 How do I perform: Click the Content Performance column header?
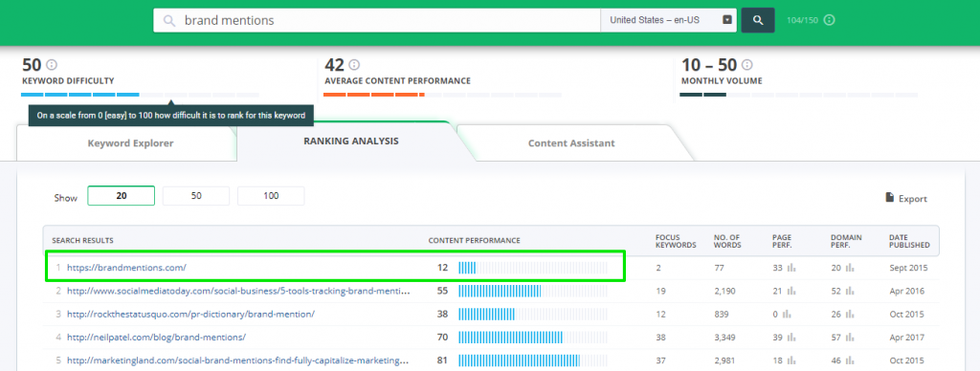(x=475, y=241)
